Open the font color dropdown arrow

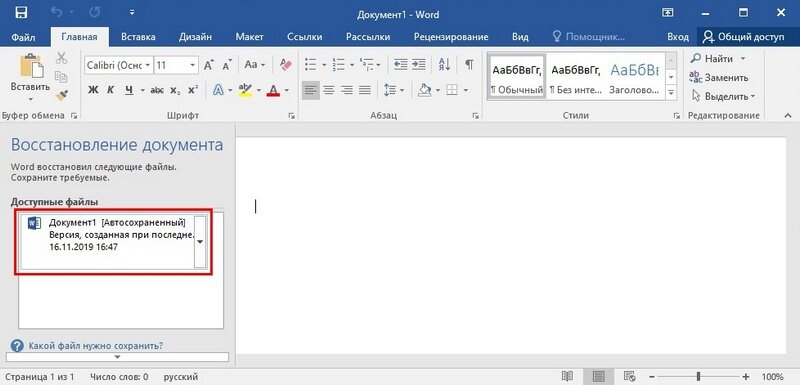[287, 91]
